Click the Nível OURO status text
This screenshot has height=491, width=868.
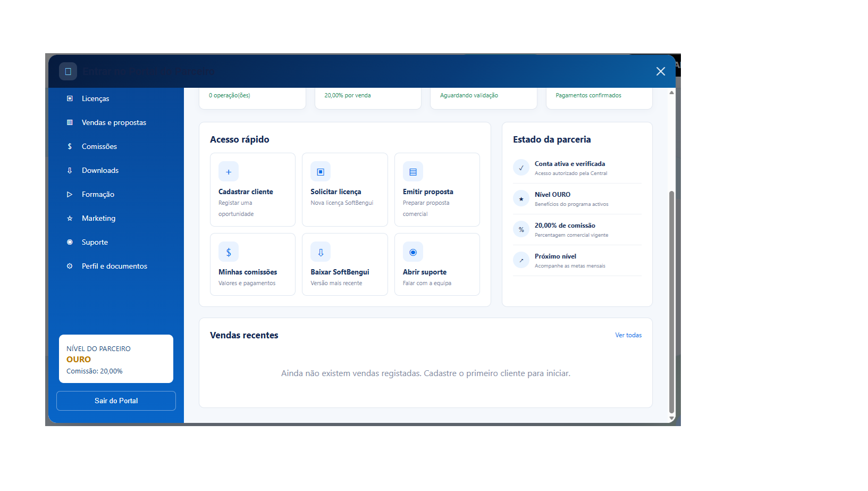coord(552,195)
